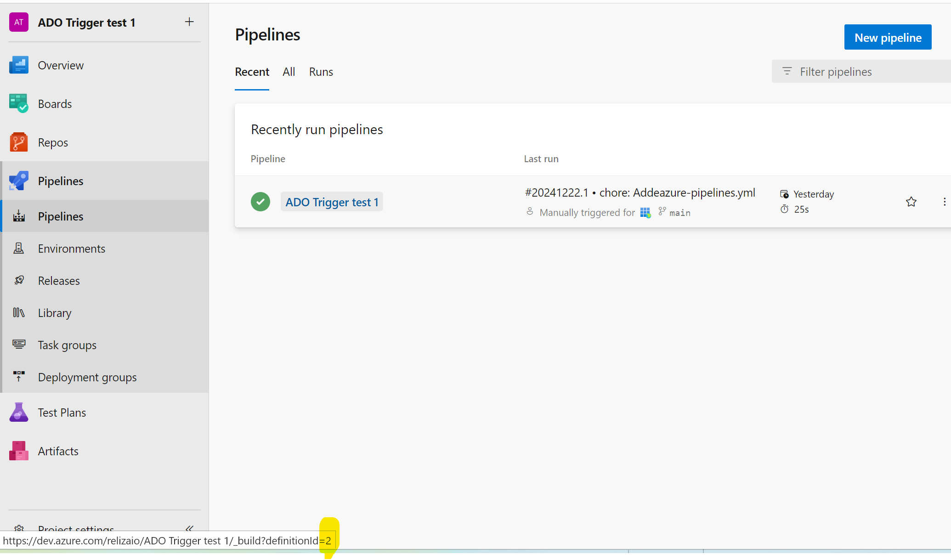The height and width of the screenshot is (560, 951).
Task: Click the Last run column header
Action: (x=541, y=159)
